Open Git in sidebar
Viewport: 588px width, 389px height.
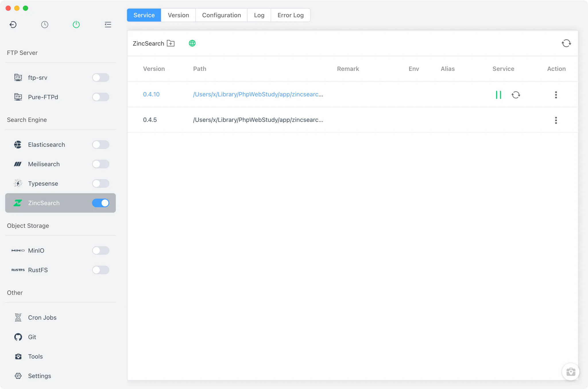click(x=60, y=337)
